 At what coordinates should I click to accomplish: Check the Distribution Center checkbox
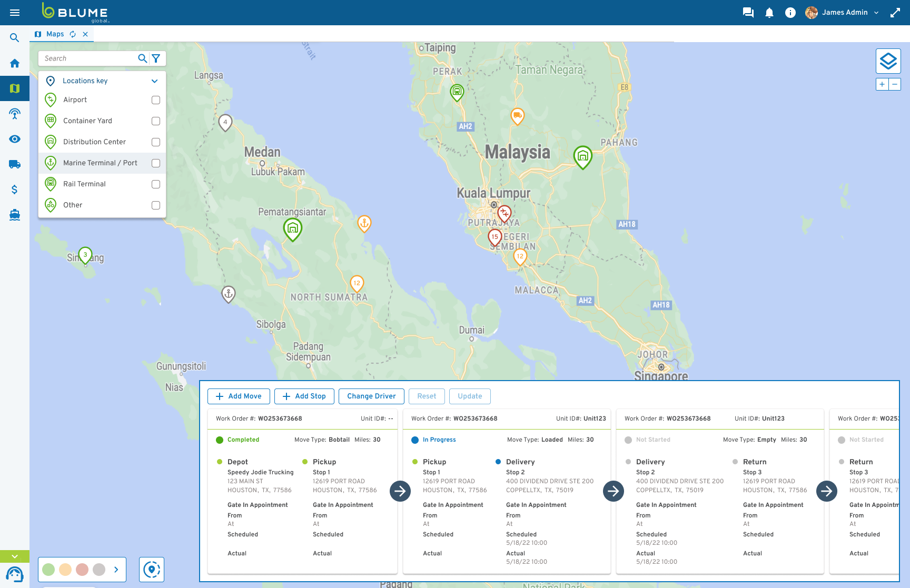pos(156,142)
